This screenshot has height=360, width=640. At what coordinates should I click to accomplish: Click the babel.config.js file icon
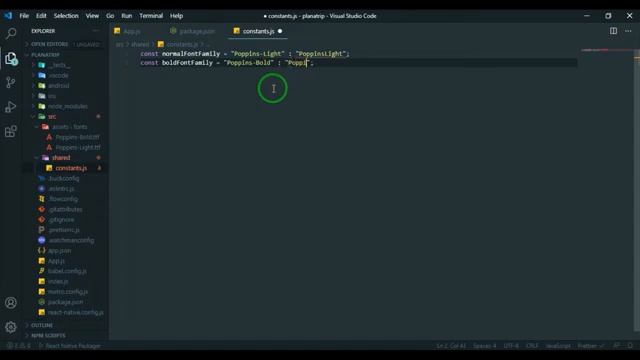[42, 271]
